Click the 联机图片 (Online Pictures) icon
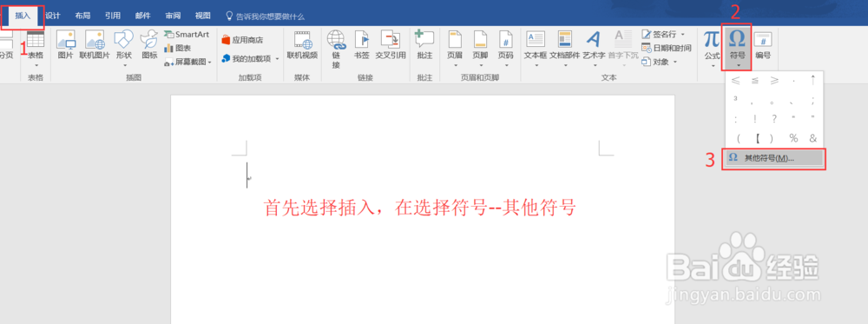The width and height of the screenshot is (868, 324). pyautogui.click(x=94, y=45)
